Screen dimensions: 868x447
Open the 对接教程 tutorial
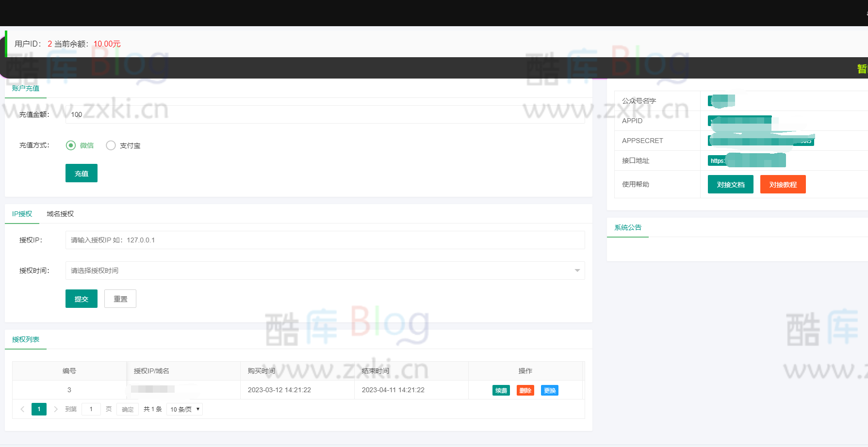point(783,184)
